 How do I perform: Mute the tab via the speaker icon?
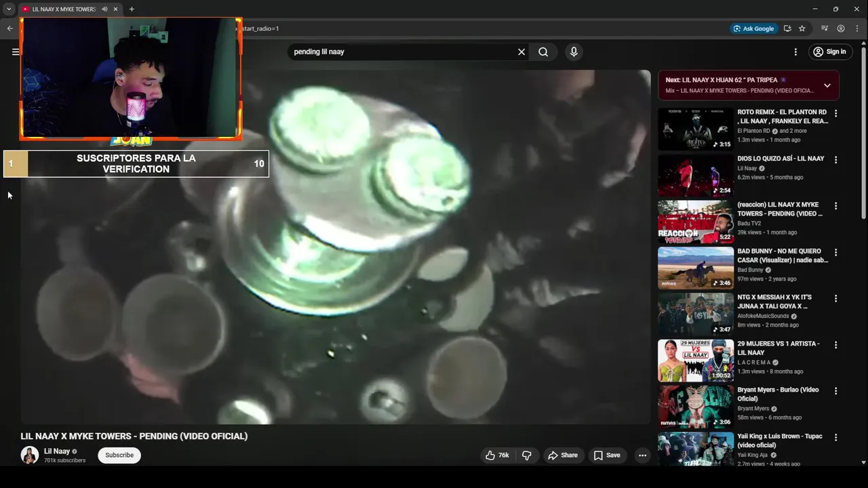pyautogui.click(x=104, y=9)
